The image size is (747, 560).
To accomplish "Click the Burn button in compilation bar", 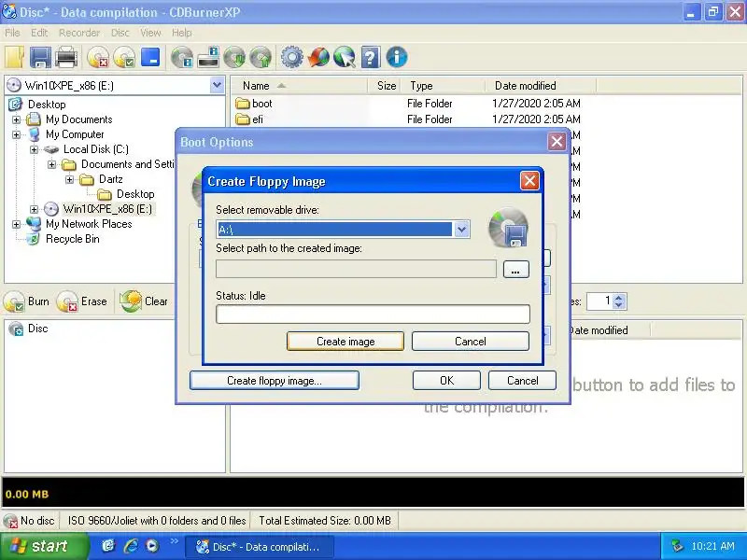I will [x=27, y=301].
